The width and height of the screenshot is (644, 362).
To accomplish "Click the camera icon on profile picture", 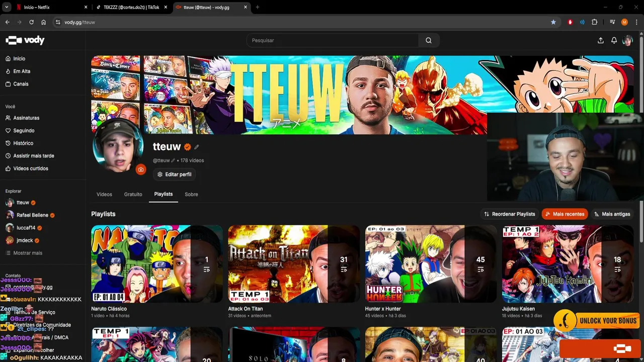I will point(141,169).
